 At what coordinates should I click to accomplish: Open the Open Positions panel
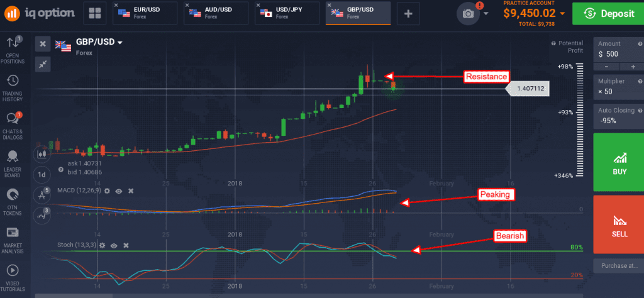pyautogui.click(x=13, y=50)
